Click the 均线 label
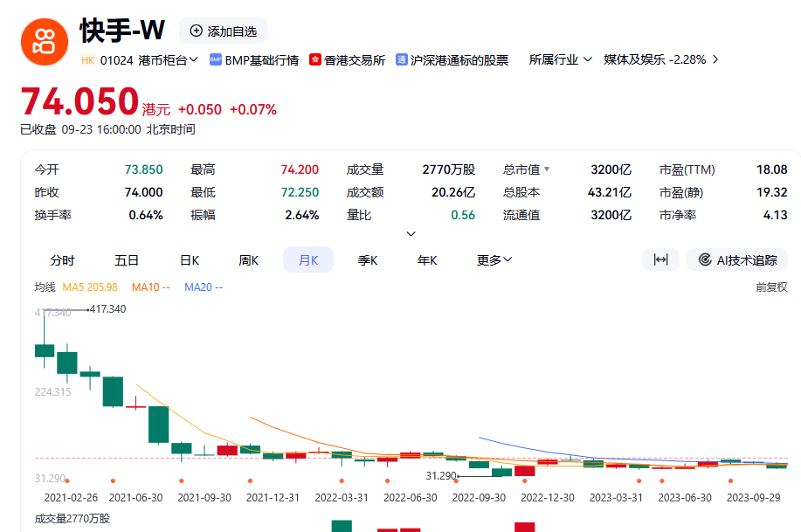This screenshot has width=801, height=532. (x=45, y=287)
